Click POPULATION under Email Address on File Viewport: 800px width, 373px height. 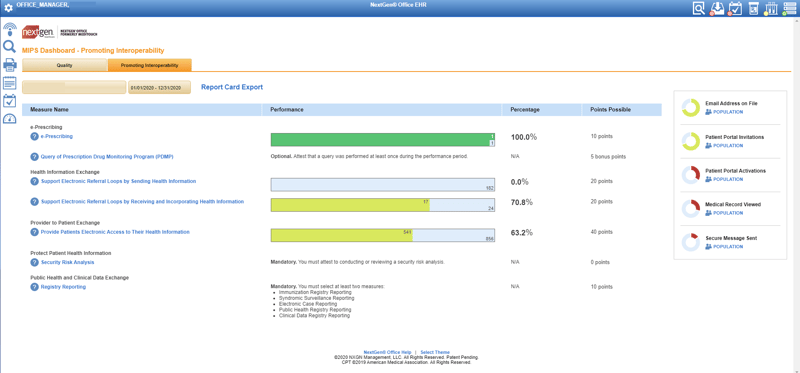click(724, 112)
